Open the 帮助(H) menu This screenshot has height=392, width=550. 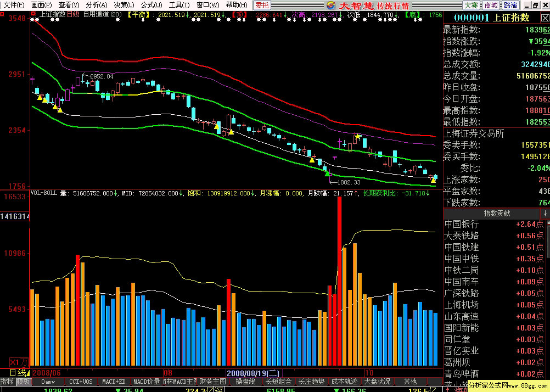point(237,5)
